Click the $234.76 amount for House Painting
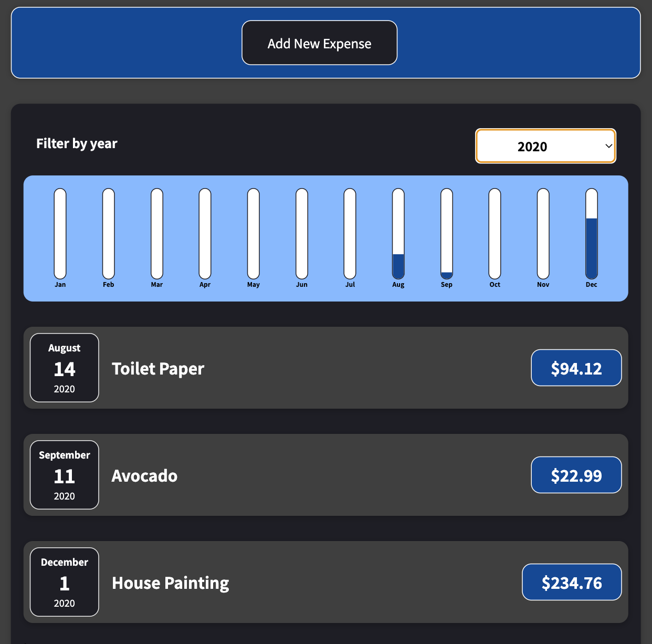The image size is (652, 644). pyautogui.click(x=572, y=582)
